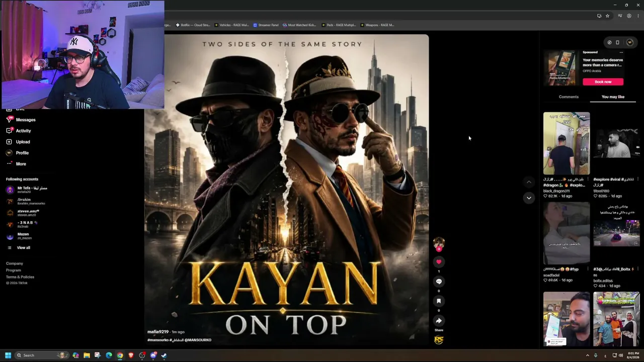Open the Terms & Policies footer link
Viewport: 644px width, 362px height.
20,277
